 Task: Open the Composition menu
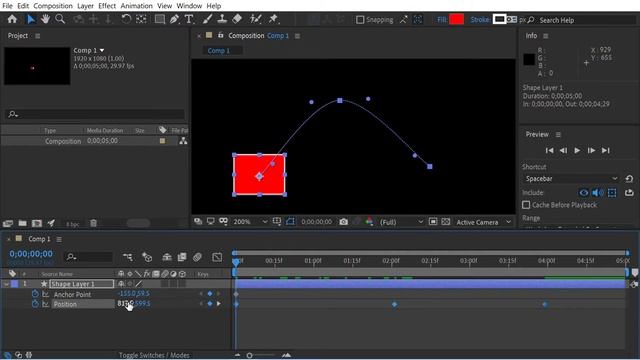click(53, 6)
